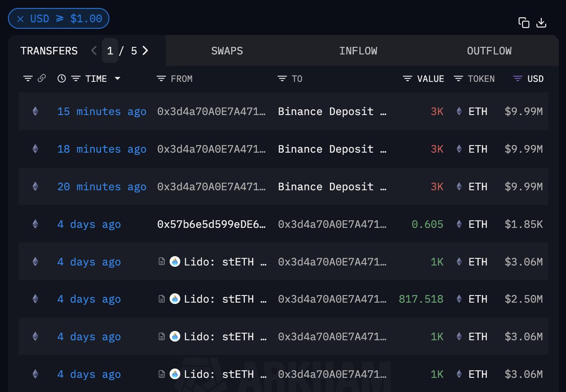Viewport: 566px width, 392px height.
Task: Click the Ethereum chain icon in the 18 minutes ago row
Action: click(35, 149)
